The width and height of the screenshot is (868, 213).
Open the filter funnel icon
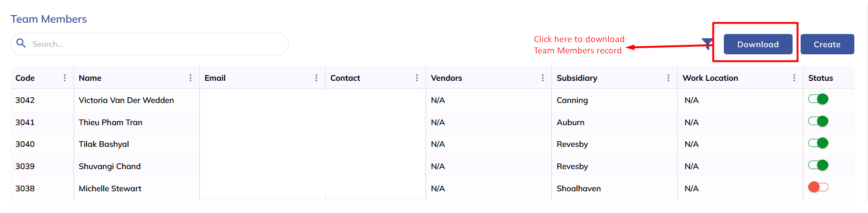click(x=707, y=44)
